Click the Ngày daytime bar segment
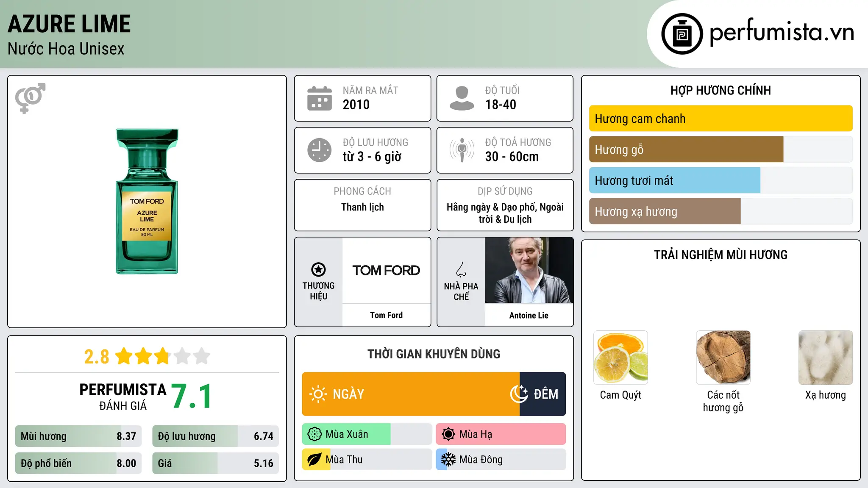 coord(411,394)
